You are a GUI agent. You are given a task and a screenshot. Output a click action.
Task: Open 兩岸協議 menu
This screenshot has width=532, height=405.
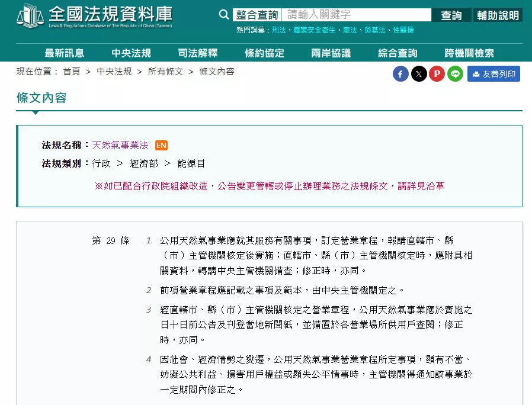coord(331,53)
